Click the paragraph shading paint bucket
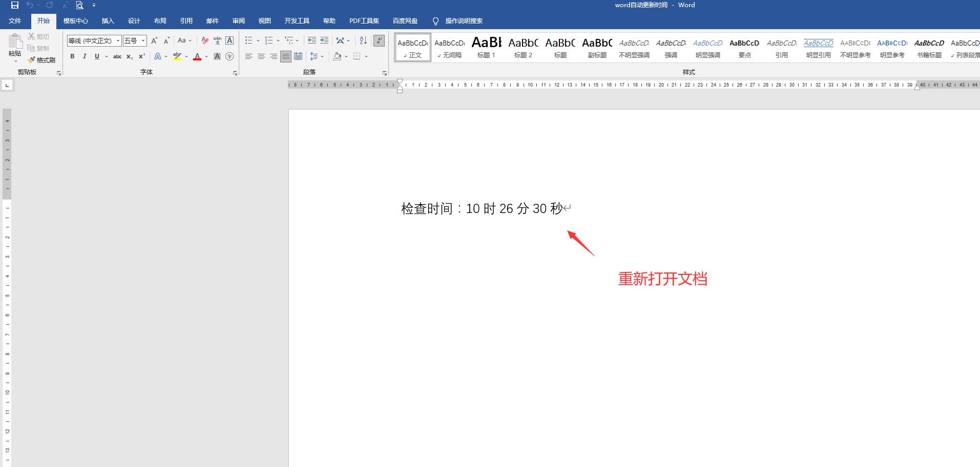This screenshot has height=467, width=980. coord(337,56)
